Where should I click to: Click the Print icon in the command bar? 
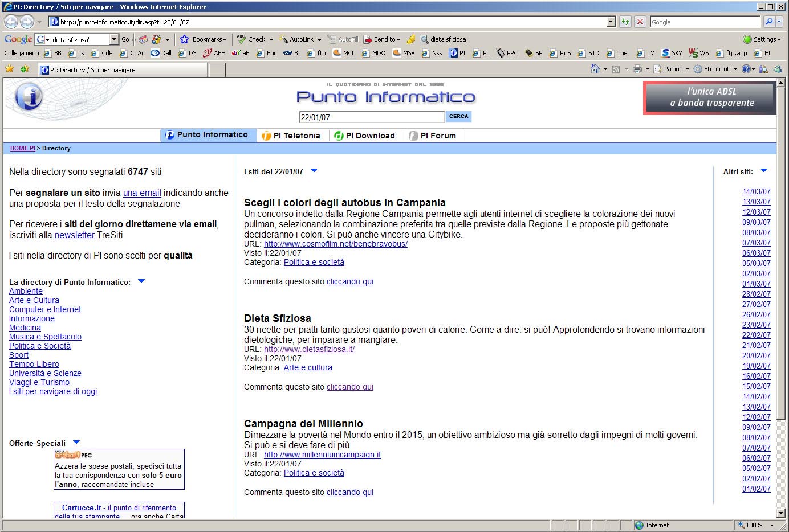click(637, 69)
